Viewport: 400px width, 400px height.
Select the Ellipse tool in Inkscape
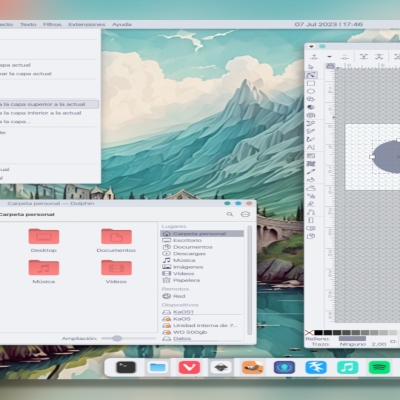coord(311,91)
